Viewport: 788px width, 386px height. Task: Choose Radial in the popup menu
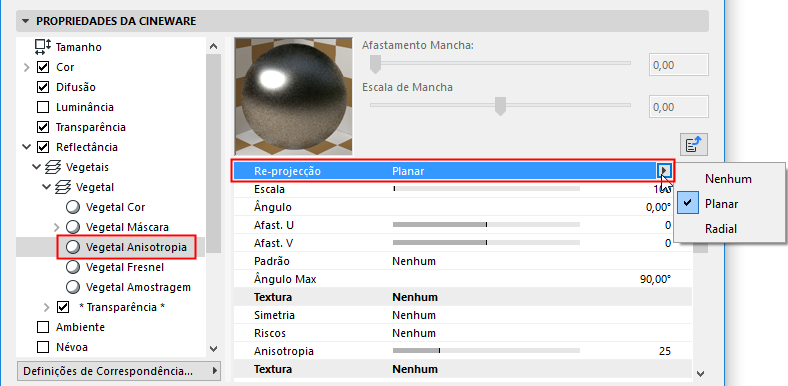click(728, 229)
